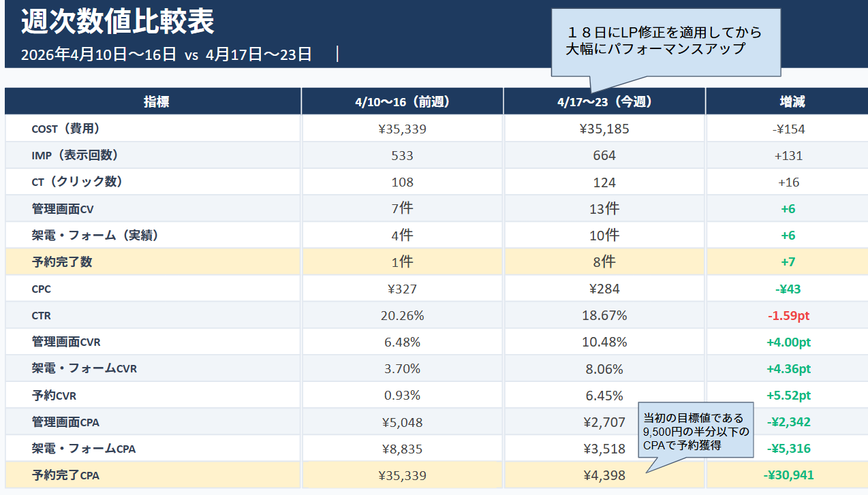This screenshot has width=868, height=495.
Task: Click the +131 impressions change cell
Action: coord(788,155)
